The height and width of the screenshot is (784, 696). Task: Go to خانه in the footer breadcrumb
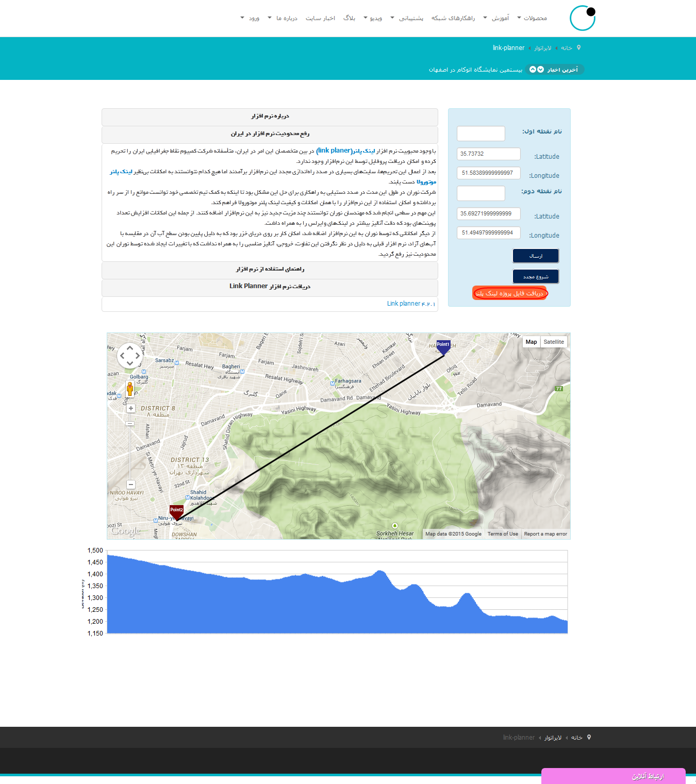click(577, 738)
